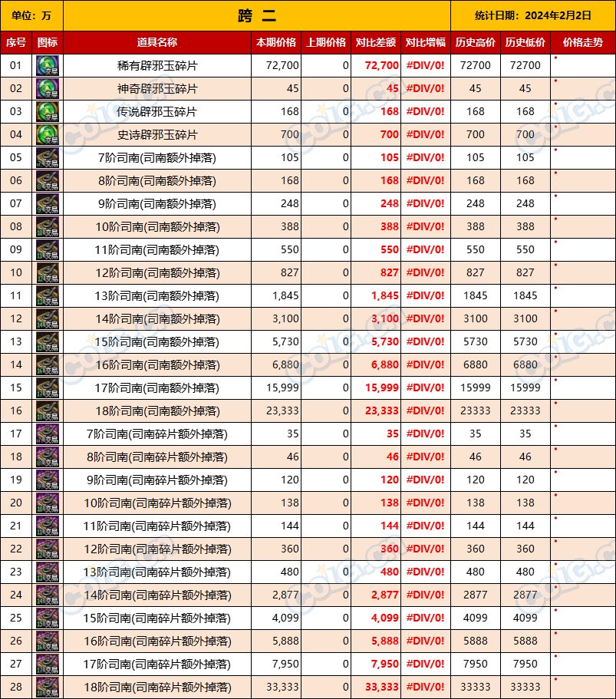Click icon of 18阶司南(司南碎片额外掉落)
Image resolution: width=616 pixels, height=699 pixels.
click(x=48, y=687)
